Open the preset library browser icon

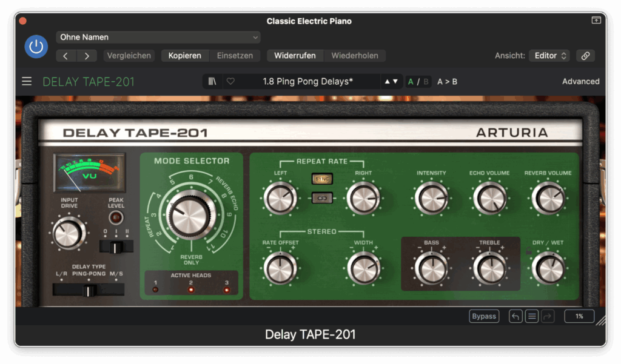212,81
